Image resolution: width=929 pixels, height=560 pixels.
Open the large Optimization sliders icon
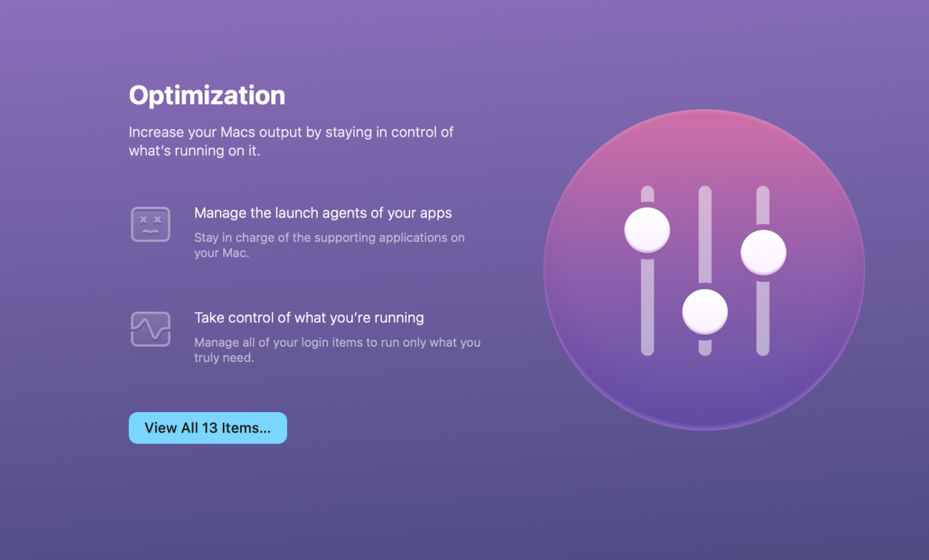[x=704, y=270]
